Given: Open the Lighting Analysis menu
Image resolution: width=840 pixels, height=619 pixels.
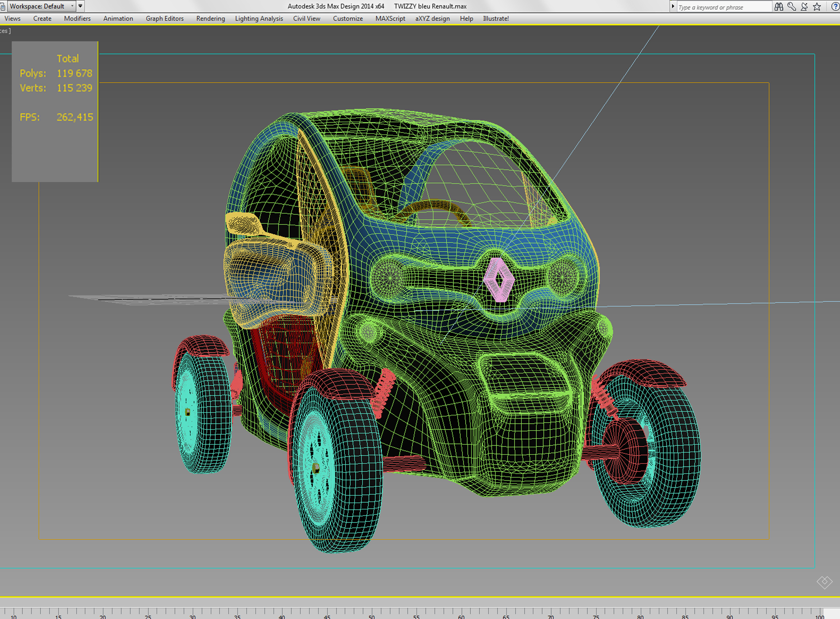Looking at the screenshot, I should [259, 18].
